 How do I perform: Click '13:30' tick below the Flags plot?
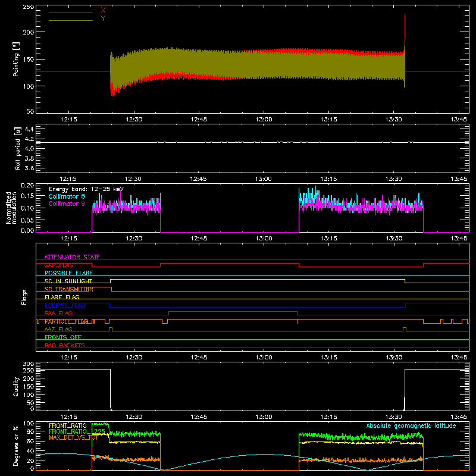pyautogui.click(x=394, y=358)
